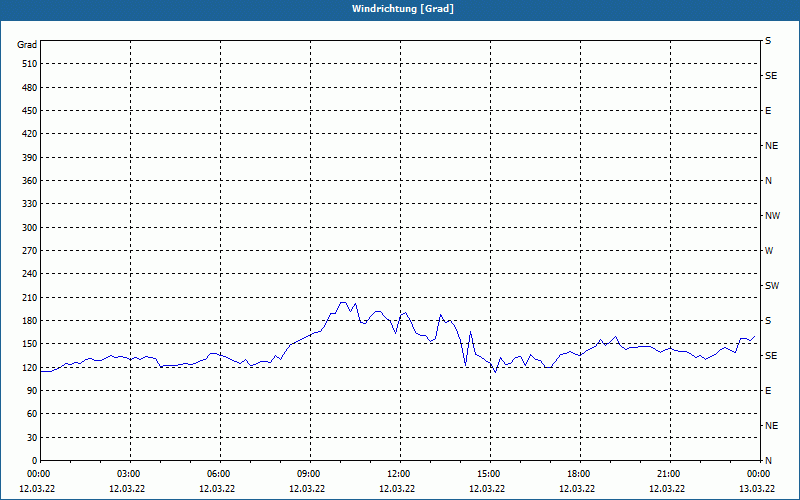This screenshot has width=800, height=500.
Task: Click the 30 y-axis value
Action: [x=32, y=437]
